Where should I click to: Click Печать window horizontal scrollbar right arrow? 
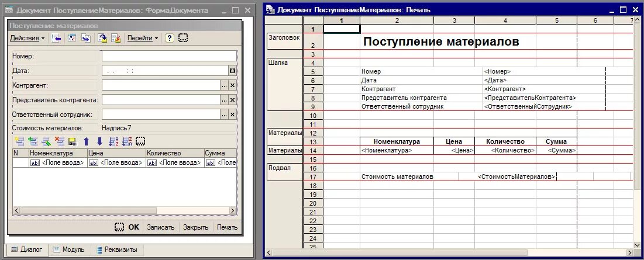pos(630,252)
